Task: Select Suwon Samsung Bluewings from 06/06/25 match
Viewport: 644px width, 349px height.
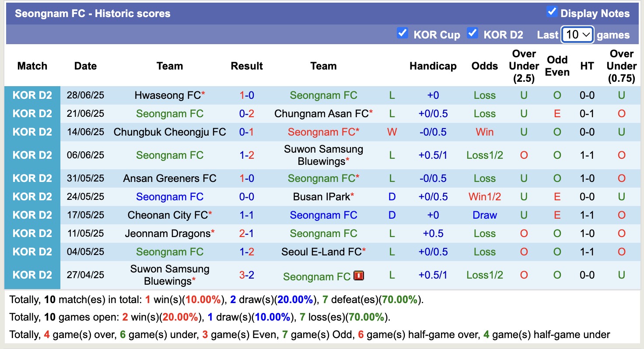Action: coord(323,155)
